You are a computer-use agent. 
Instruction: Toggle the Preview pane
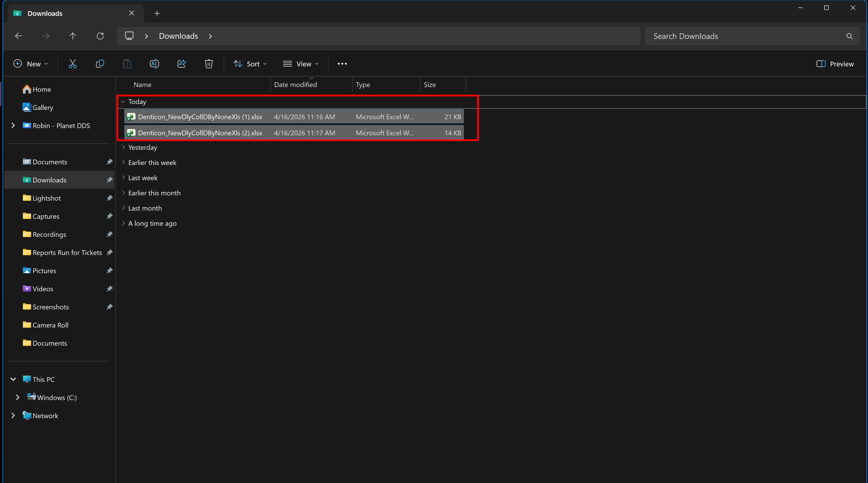coord(835,64)
